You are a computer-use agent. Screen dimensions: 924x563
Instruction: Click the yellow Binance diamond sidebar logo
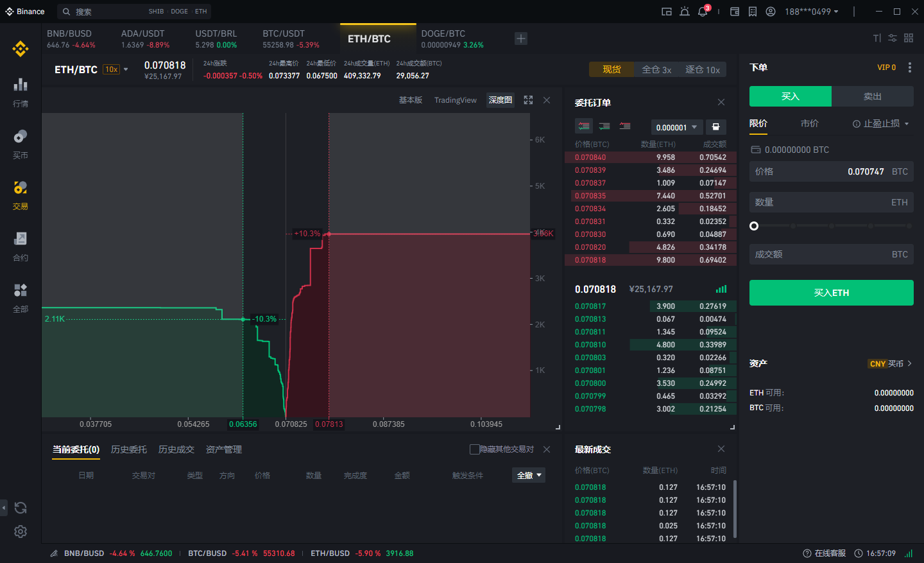pos(21,49)
